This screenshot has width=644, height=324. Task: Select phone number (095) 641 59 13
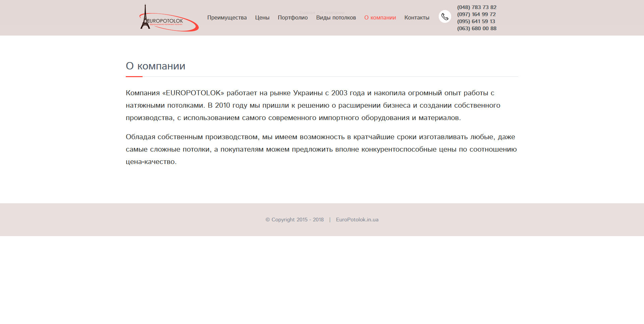coord(476,21)
